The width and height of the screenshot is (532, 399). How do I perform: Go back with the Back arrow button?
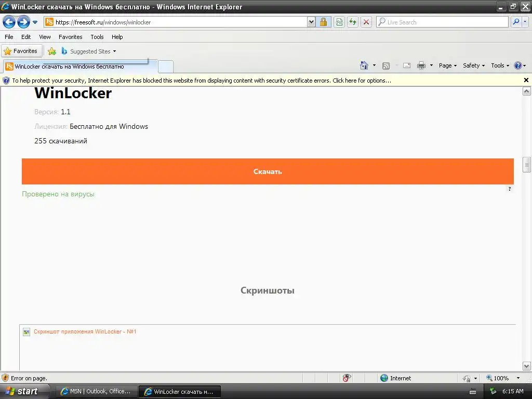(9, 22)
